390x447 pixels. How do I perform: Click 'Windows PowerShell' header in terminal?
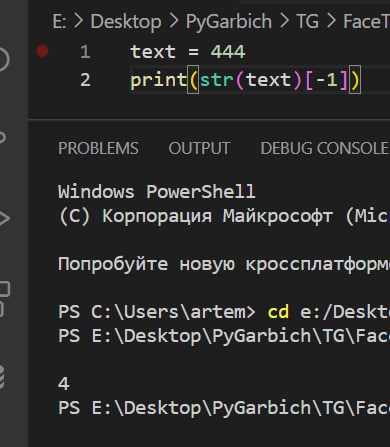click(x=157, y=192)
